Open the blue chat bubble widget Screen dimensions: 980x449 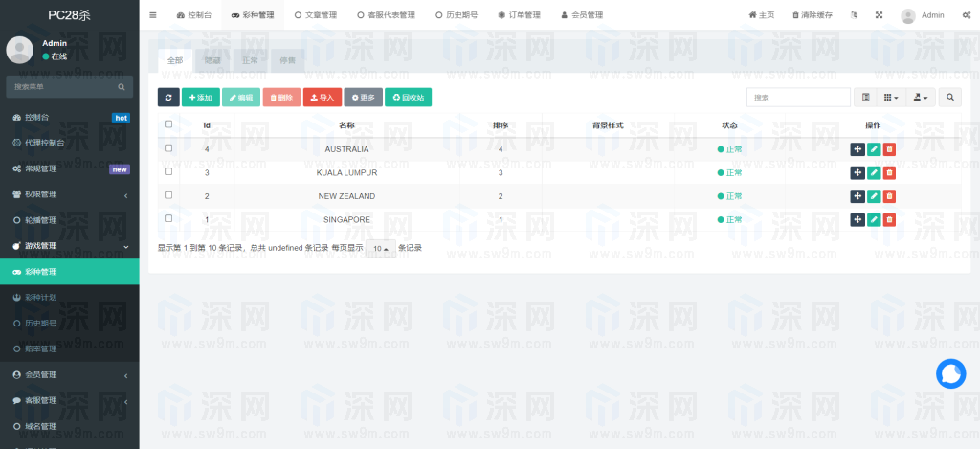click(950, 373)
